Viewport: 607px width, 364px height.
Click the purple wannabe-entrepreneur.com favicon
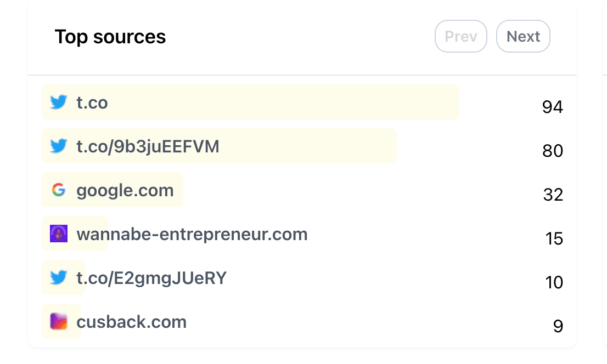pos(58,234)
